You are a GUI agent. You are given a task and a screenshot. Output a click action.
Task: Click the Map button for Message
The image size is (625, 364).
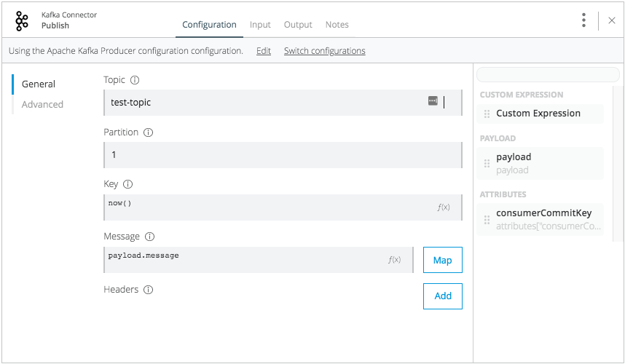442,260
